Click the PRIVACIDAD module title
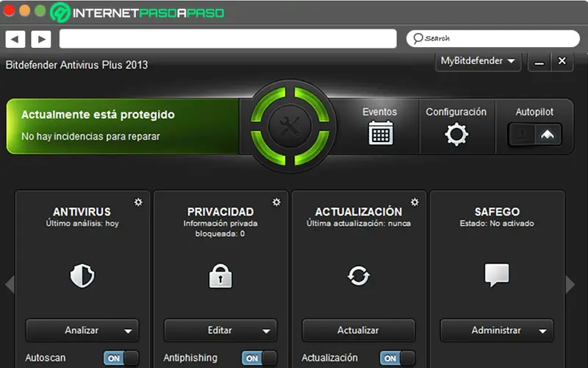The height and width of the screenshot is (368, 588). coord(220,212)
